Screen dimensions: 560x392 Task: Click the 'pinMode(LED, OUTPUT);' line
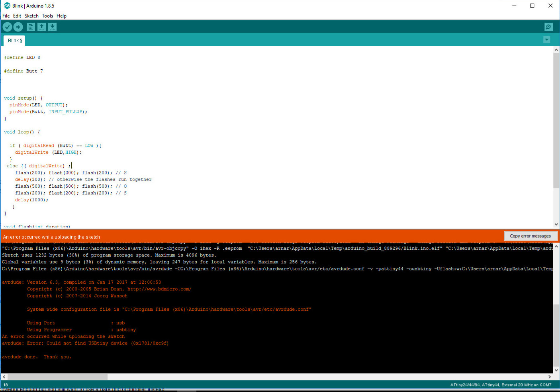tap(39, 105)
